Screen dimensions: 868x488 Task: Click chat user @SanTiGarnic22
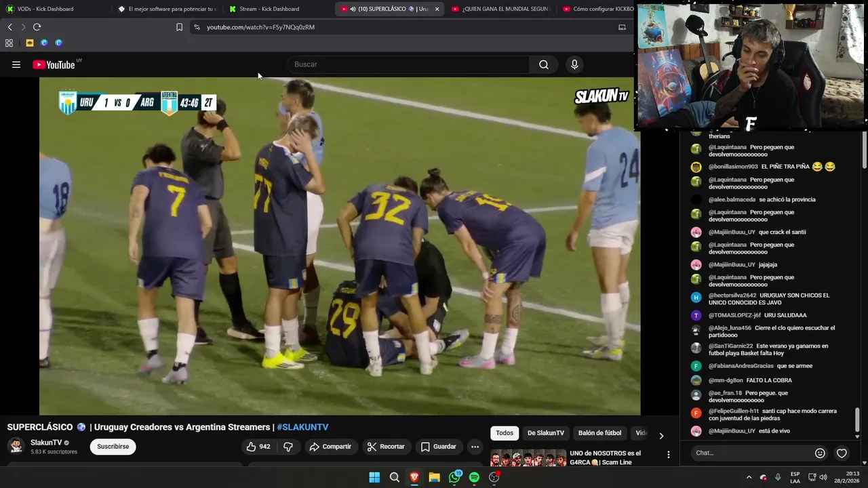[x=730, y=346]
